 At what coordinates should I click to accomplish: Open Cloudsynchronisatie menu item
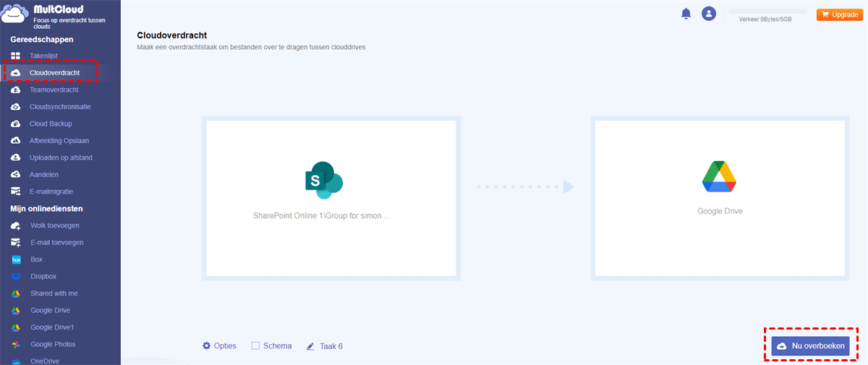coord(60,106)
